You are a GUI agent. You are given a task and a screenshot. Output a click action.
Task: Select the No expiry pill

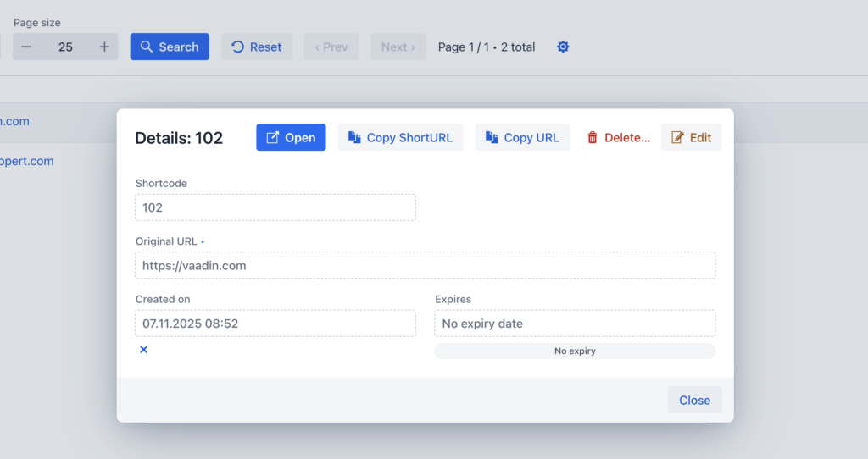tap(575, 351)
